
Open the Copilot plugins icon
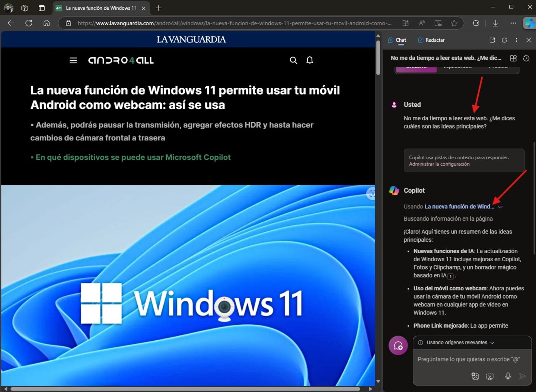(x=513, y=58)
